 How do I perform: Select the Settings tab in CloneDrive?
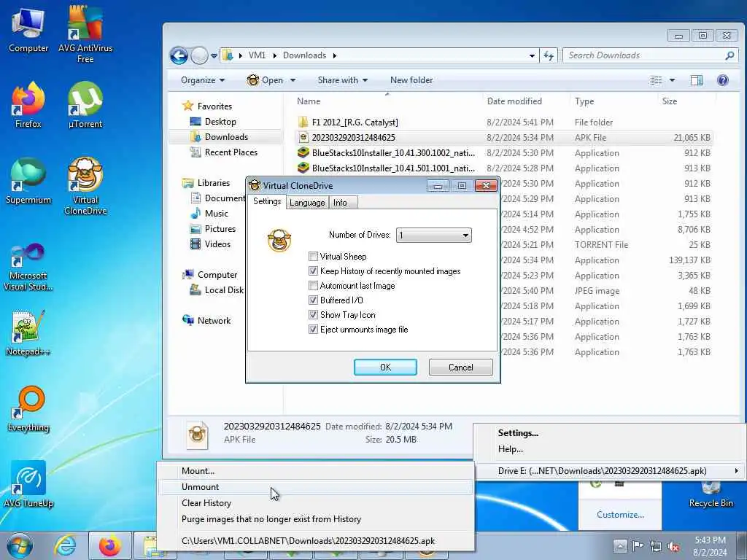(x=267, y=201)
